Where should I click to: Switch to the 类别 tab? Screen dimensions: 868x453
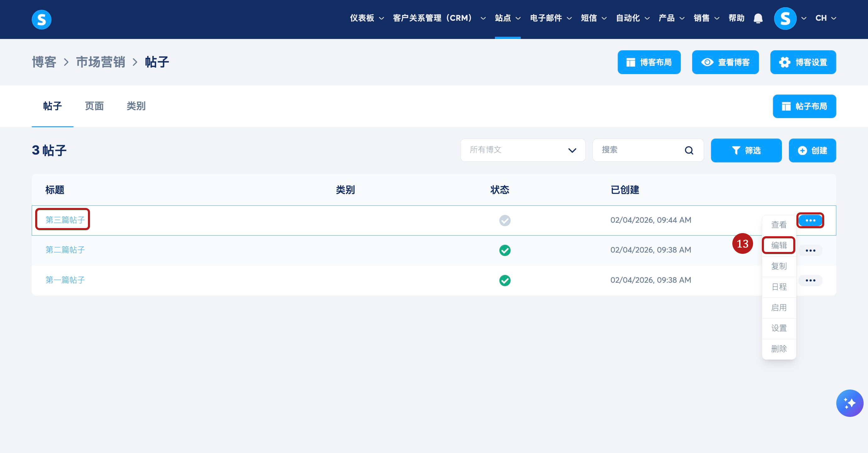coord(136,106)
